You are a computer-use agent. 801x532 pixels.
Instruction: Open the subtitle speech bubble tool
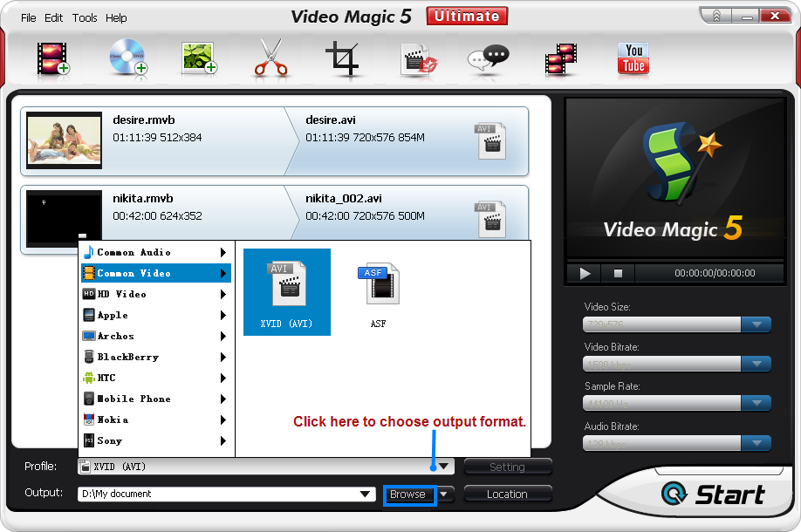(489, 59)
